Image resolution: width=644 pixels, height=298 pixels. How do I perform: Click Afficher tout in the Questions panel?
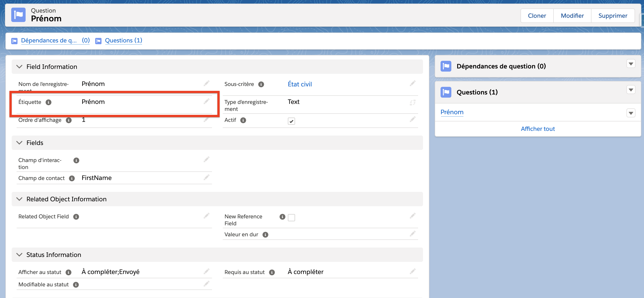click(538, 129)
